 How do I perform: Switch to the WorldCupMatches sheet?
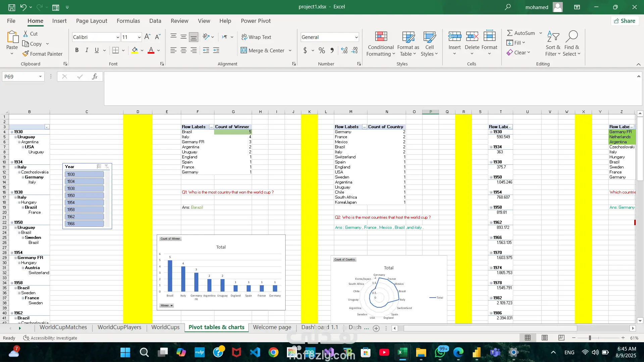(x=63, y=327)
